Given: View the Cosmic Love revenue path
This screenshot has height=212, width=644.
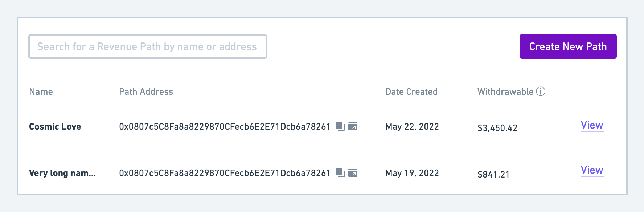Looking at the screenshot, I should click(592, 125).
